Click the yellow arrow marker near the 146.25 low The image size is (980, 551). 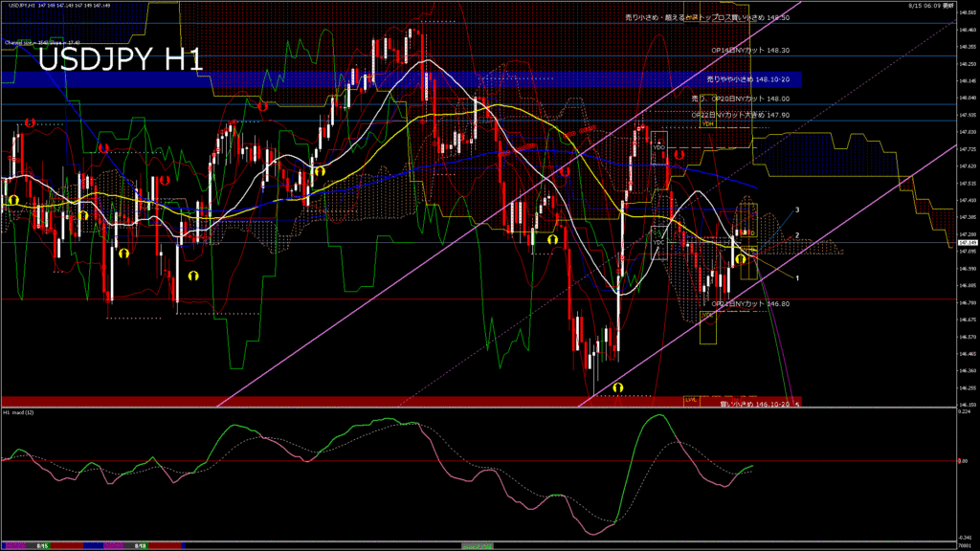click(618, 386)
